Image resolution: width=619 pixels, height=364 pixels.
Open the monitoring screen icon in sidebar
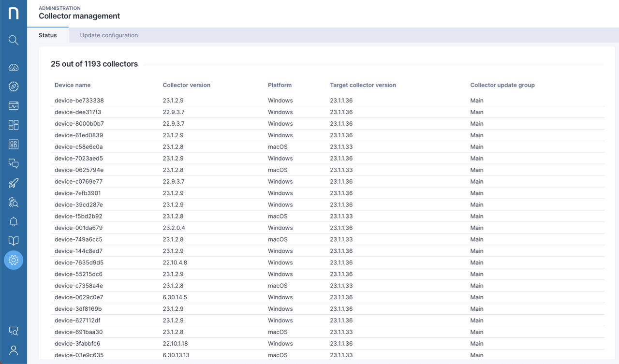click(13, 105)
